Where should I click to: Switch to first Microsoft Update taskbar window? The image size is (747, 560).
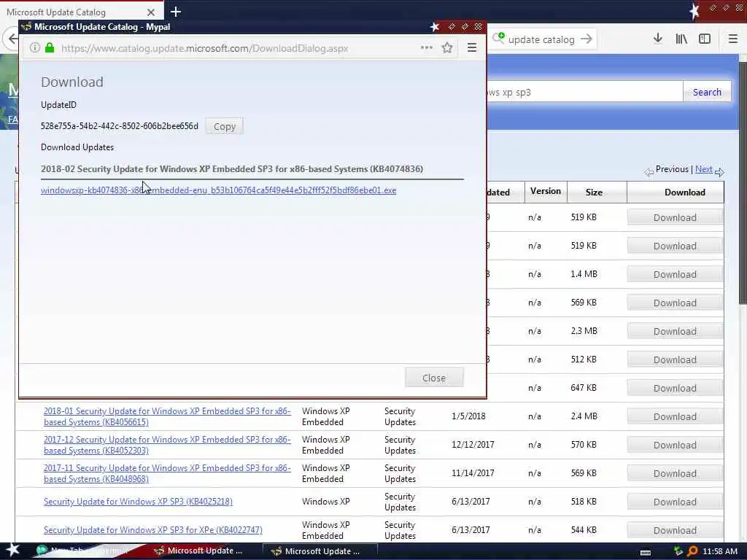point(198,551)
